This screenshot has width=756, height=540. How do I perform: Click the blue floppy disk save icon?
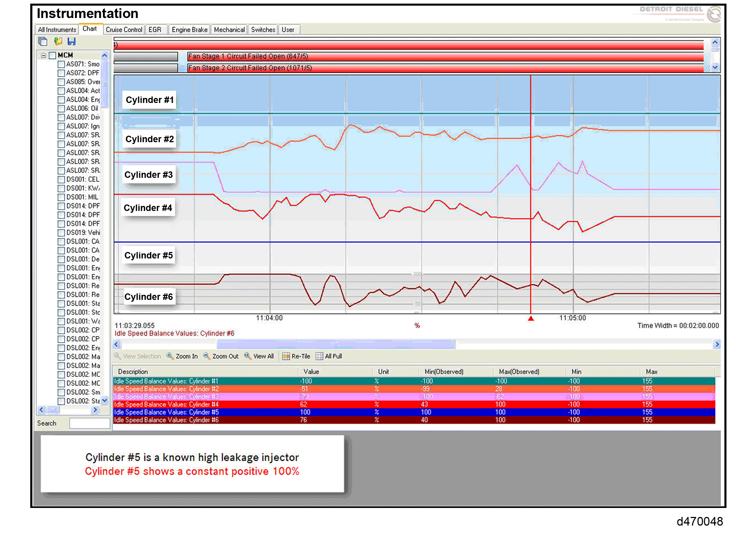(x=71, y=42)
